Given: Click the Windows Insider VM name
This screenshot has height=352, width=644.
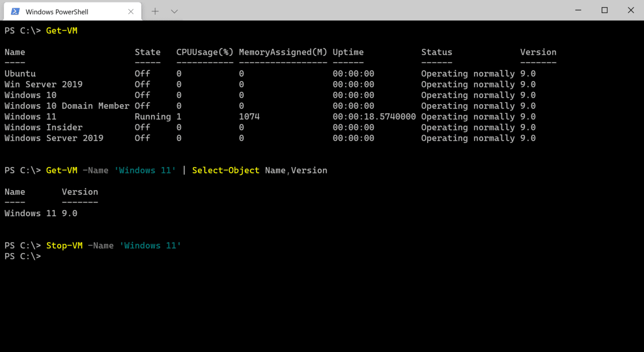Looking at the screenshot, I should [x=43, y=128].
